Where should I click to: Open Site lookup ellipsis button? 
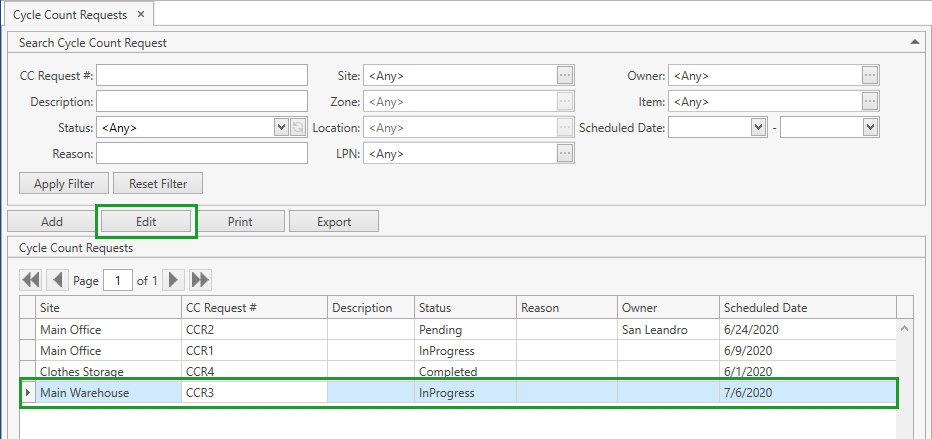(x=565, y=76)
